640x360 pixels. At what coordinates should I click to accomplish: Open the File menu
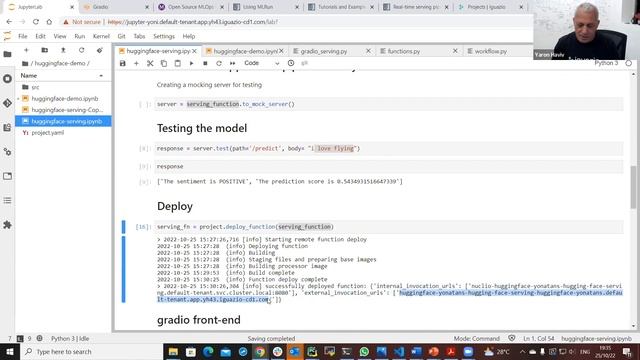[x=23, y=36]
